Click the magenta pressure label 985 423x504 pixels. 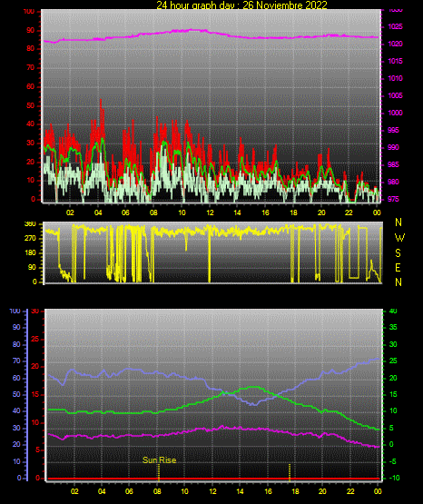coord(393,164)
